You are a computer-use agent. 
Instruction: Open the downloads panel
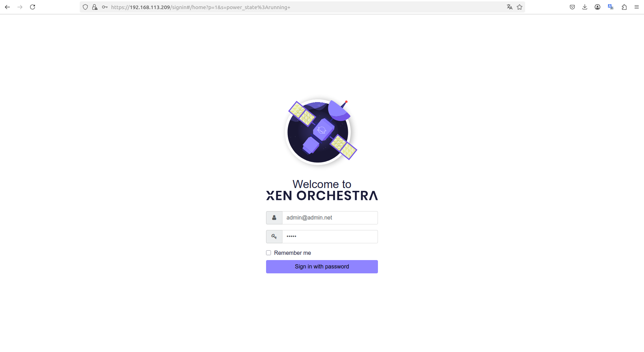[x=585, y=7]
